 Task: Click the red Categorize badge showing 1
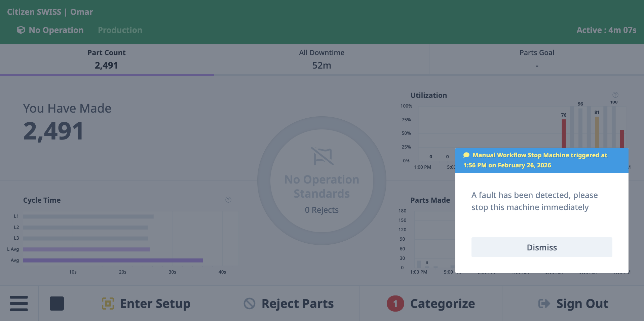(395, 303)
